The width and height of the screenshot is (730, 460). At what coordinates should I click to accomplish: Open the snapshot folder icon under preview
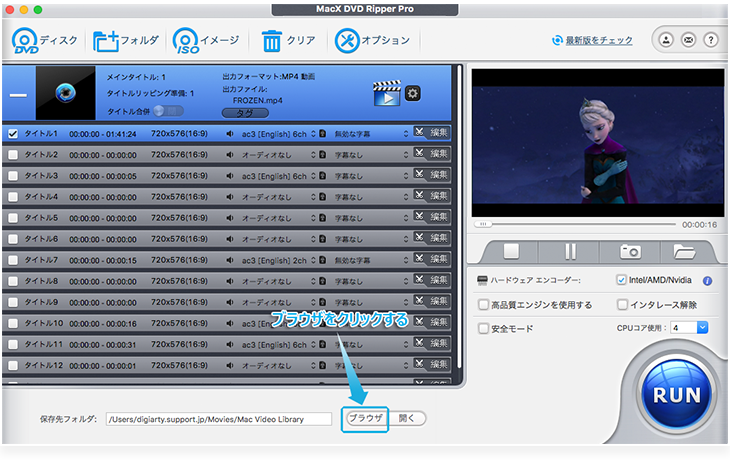point(684,251)
